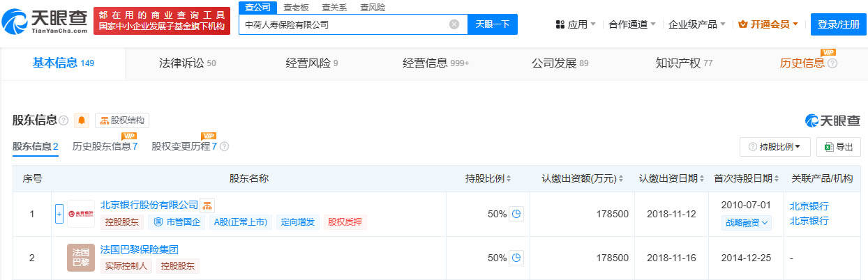Image resolution: width=868 pixels, height=280 pixels.
Task: Open the help icon next to 股东信息 heading
Action: (x=64, y=120)
